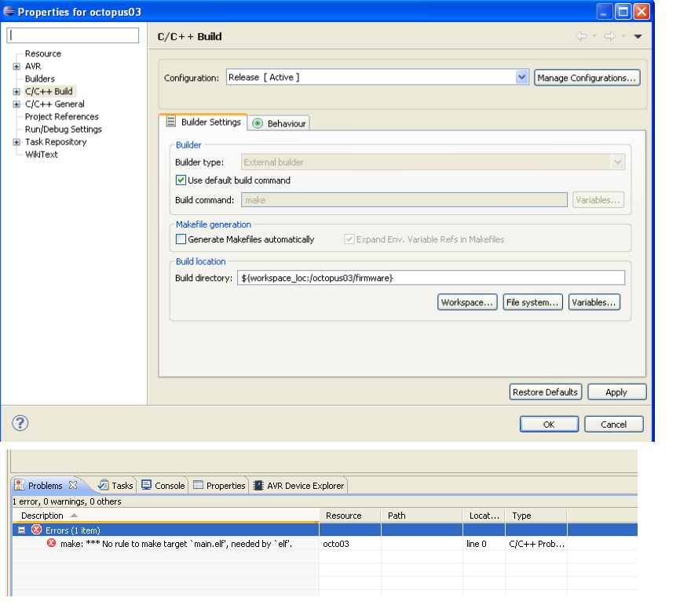Click the Description column sort arrow

(74, 516)
